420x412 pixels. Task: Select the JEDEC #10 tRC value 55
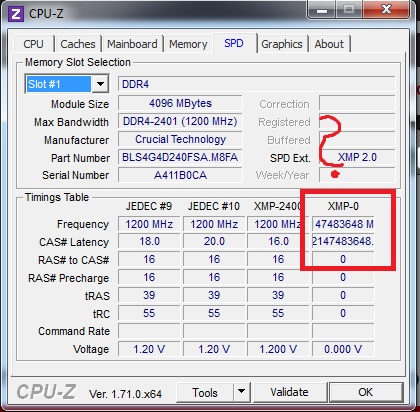tap(214, 313)
